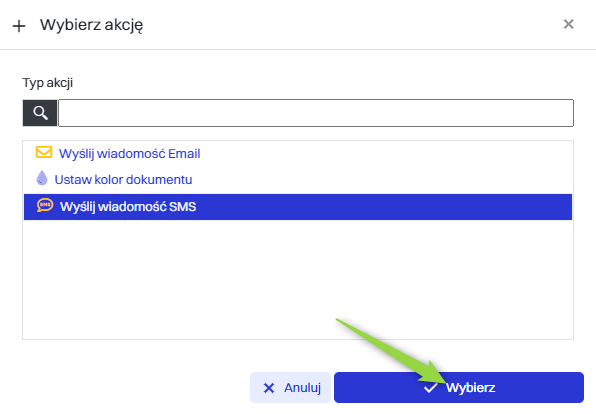
Task: Close the Wybierz akcję dialog
Action: [x=568, y=24]
